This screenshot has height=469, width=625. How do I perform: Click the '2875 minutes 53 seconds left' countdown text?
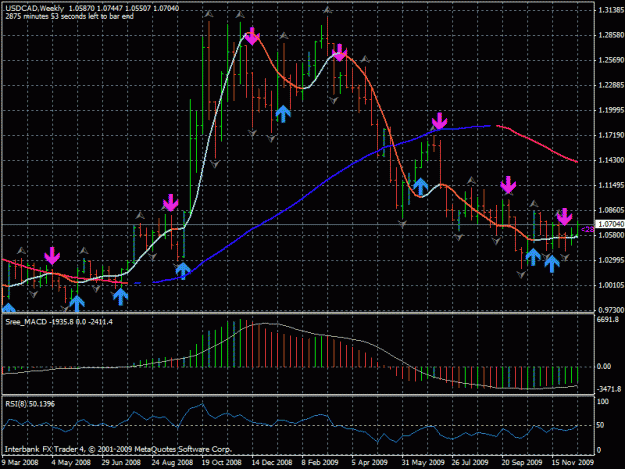tap(69, 16)
